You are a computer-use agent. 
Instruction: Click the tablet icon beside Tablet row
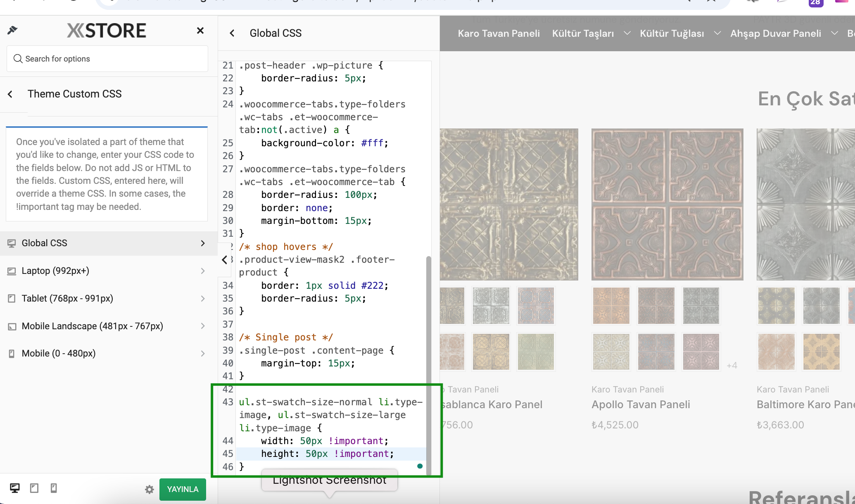coord(12,298)
